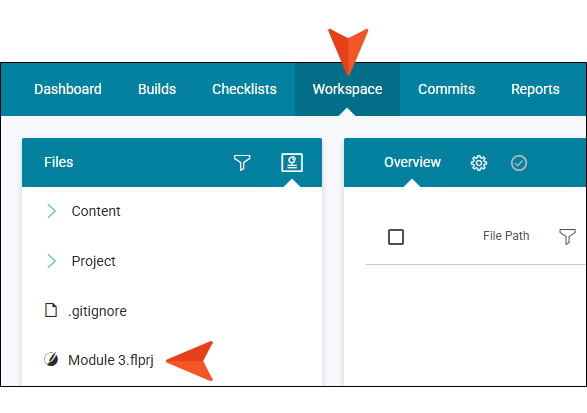Viewport: 587px width, 413px height.
Task: Click the user files view icon
Action: 292,163
